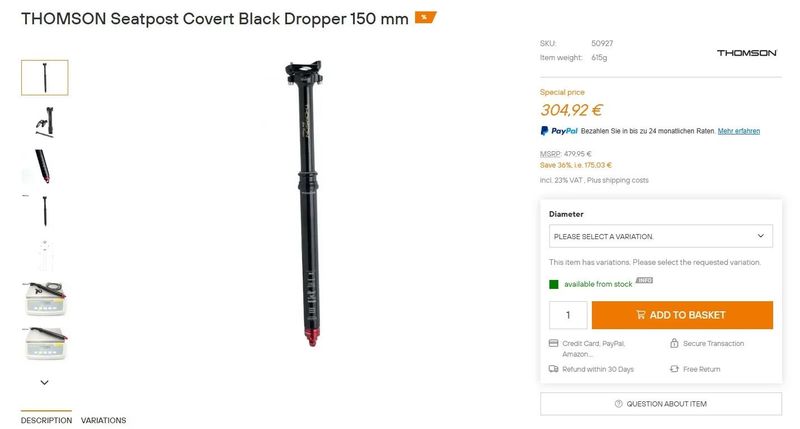800x429 pixels.
Task: Click the PayPal logo icon
Action: pyautogui.click(x=544, y=131)
